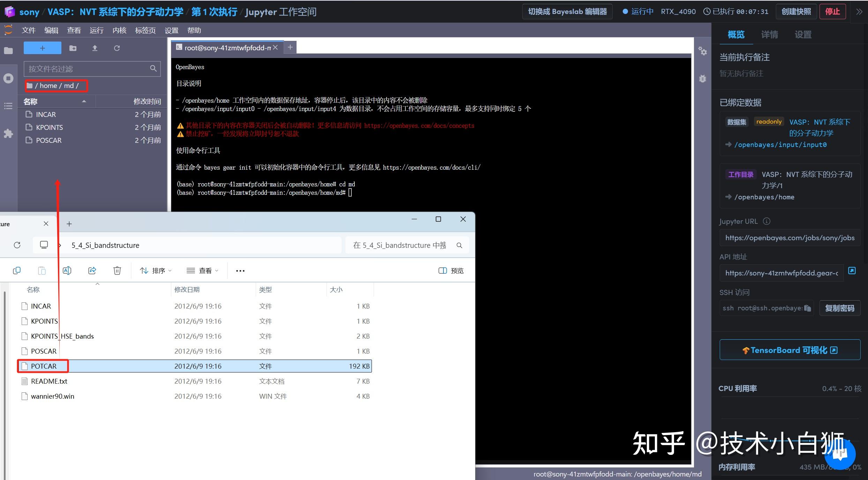Viewport: 868px width, 480px height.
Task: Delete selected POTCAR via Explorer trash icon
Action: [x=117, y=270]
